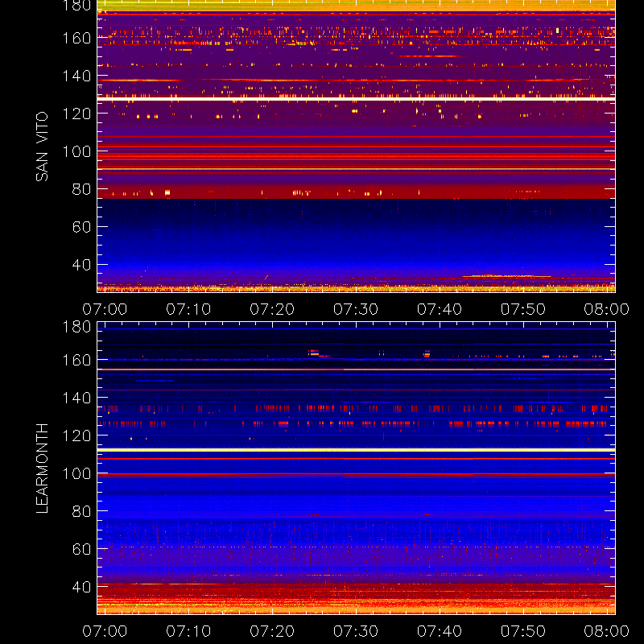Select the 120 tick label on San Vito axis
Viewport: 644px width, 644px height.
coord(76,114)
